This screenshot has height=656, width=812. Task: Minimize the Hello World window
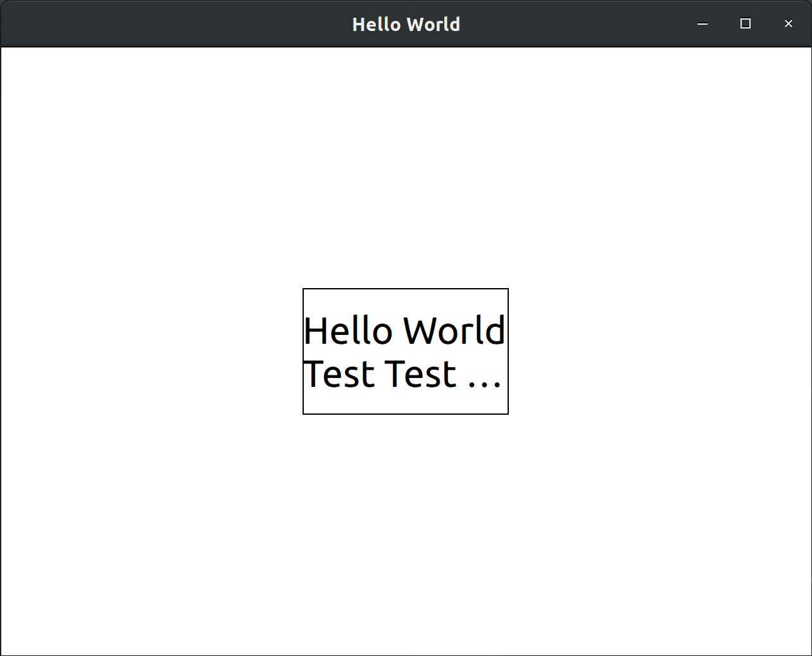703,24
